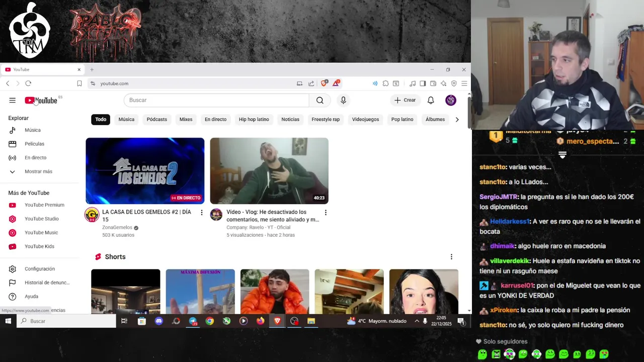The image size is (644, 362).
Task: Open site settings icon in address bar
Action: click(93, 83)
